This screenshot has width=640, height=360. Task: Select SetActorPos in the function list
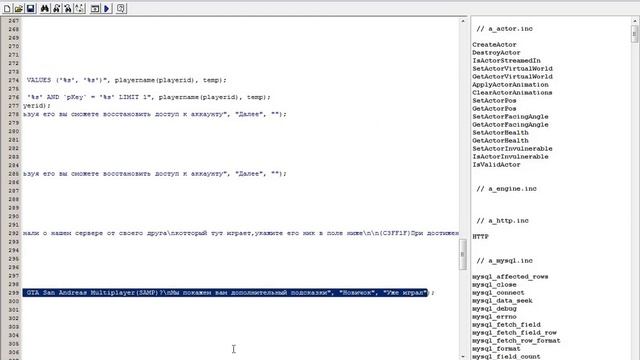click(x=494, y=100)
